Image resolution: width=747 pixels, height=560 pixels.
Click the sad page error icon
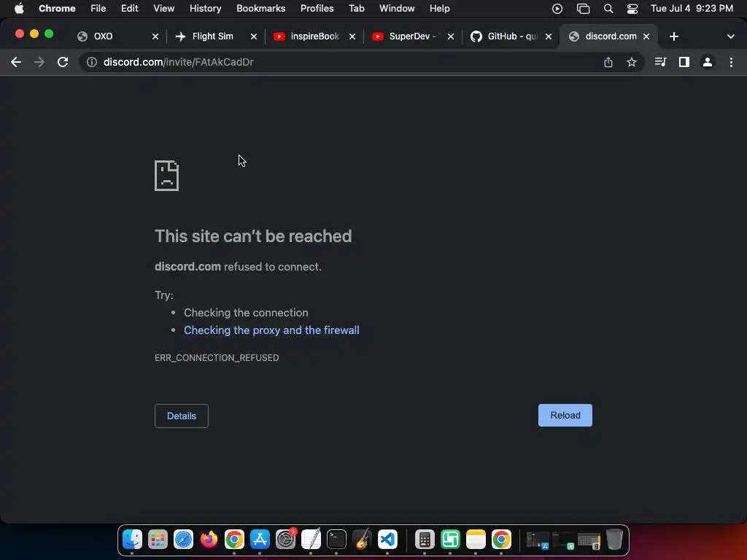point(167,176)
